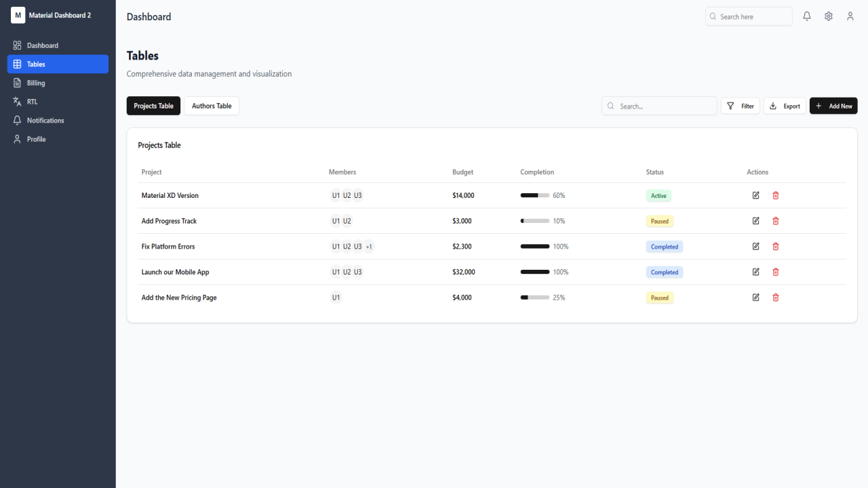
Task: Show the +1 additional members badge
Action: pos(369,247)
